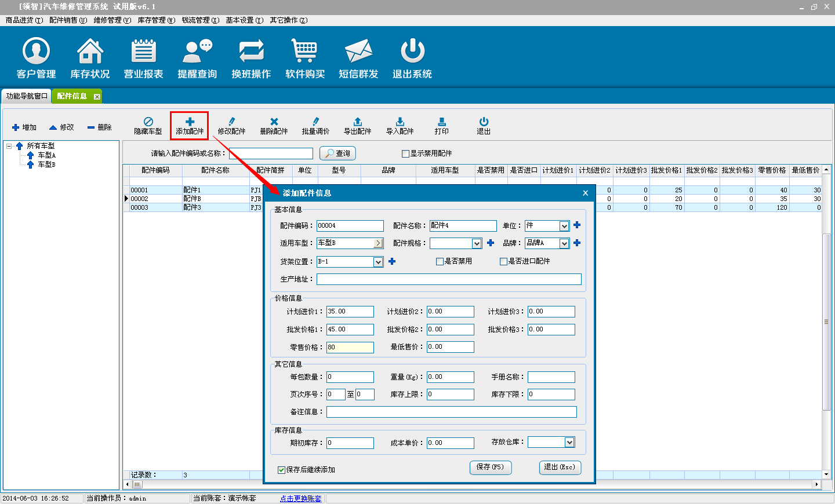Screen dimensions: 835x504
Task: Click plus icon next to 单位 dropdown
Action: click(577, 225)
